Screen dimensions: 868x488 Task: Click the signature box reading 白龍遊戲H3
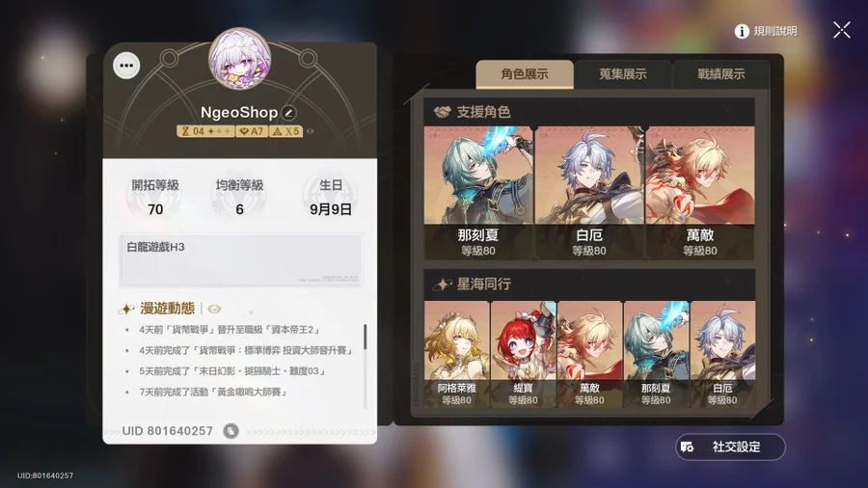[x=242, y=259]
